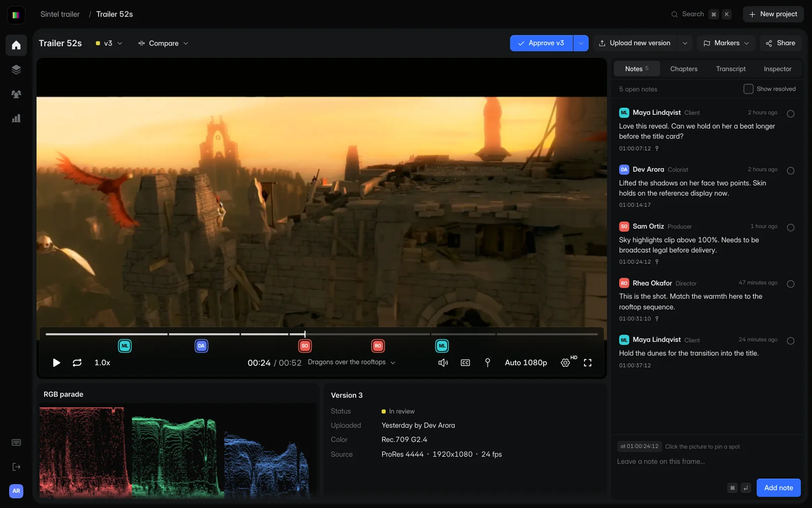Open the Compare dropdown
This screenshot has height=508, width=812.
pyautogui.click(x=163, y=43)
